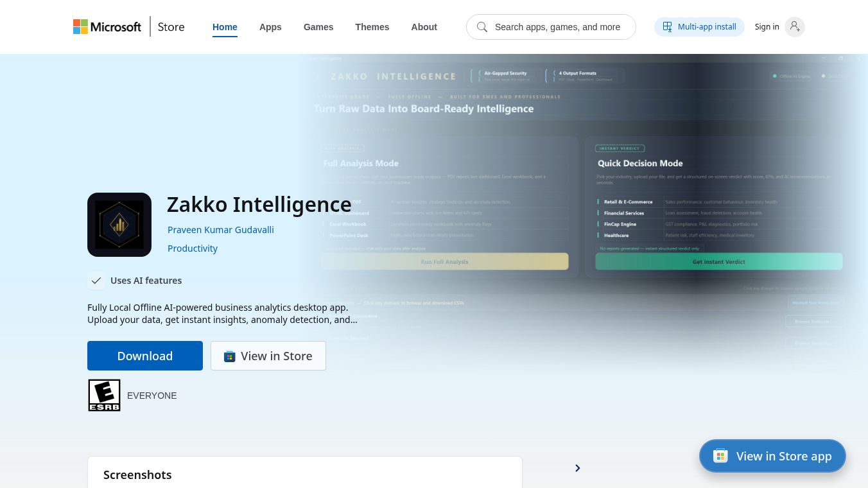The image size is (868, 488).
Task: Click the blue Download button
Action: [x=145, y=356]
